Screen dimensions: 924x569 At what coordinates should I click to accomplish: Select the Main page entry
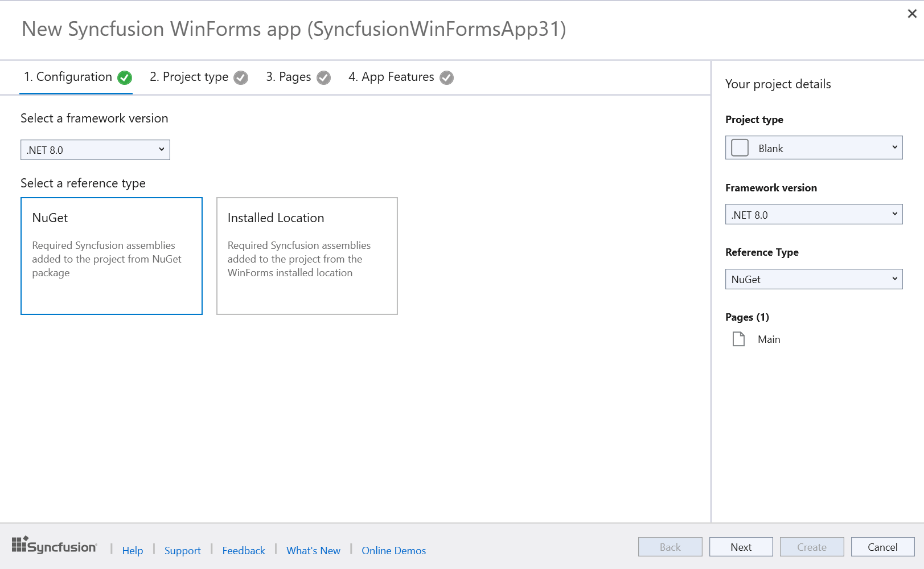click(769, 339)
